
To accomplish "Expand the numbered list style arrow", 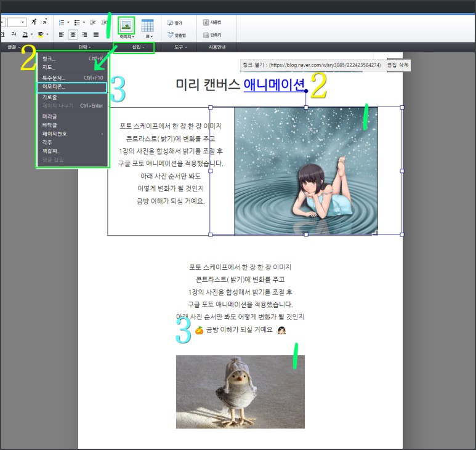I will click(x=68, y=22).
